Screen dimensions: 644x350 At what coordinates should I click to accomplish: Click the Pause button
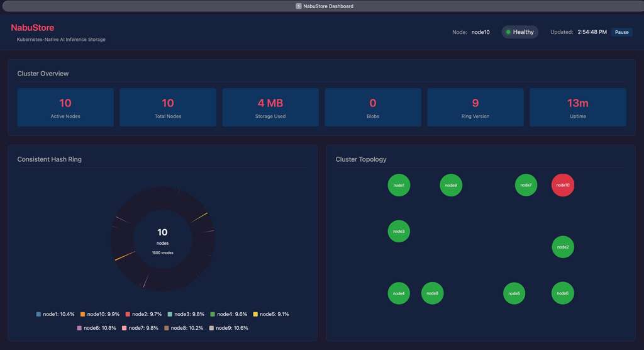pyautogui.click(x=621, y=32)
